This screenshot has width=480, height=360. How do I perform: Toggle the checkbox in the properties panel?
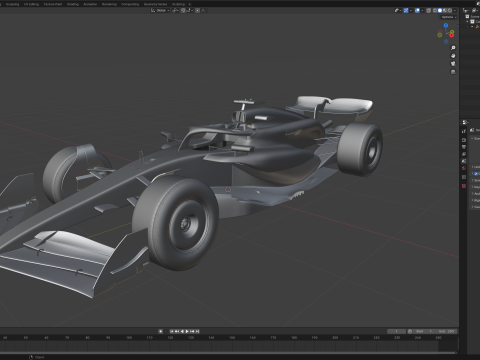tap(476, 174)
